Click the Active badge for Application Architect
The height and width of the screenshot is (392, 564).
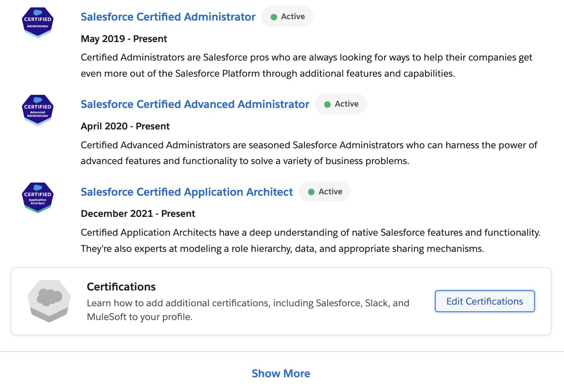click(324, 192)
